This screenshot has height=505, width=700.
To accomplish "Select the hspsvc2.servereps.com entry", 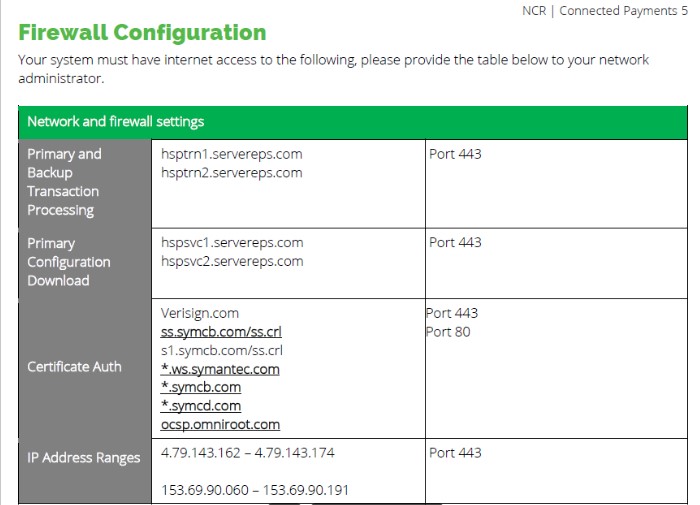I will pos(232,261).
